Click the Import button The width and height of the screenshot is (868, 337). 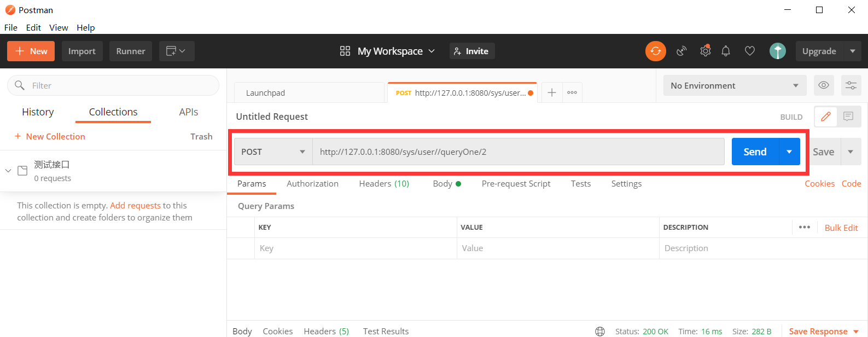click(x=82, y=51)
